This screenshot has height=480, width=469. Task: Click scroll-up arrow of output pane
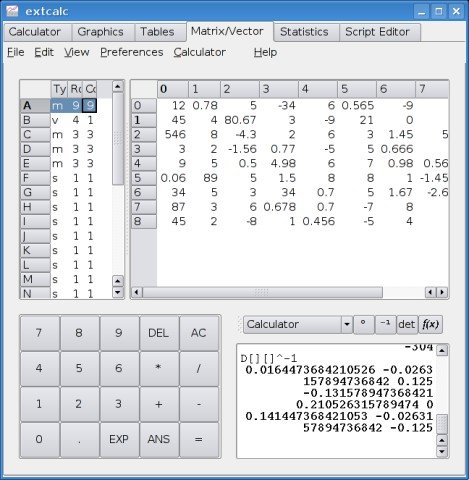coord(442,350)
